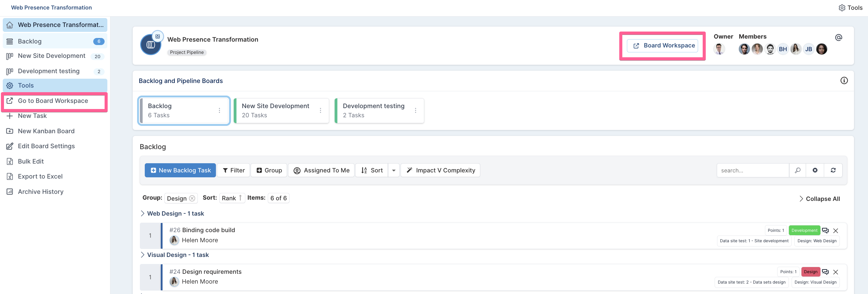Image resolution: width=868 pixels, height=294 pixels.
Task: Click Points: 1 on Binding code build
Action: click(776, 230)
